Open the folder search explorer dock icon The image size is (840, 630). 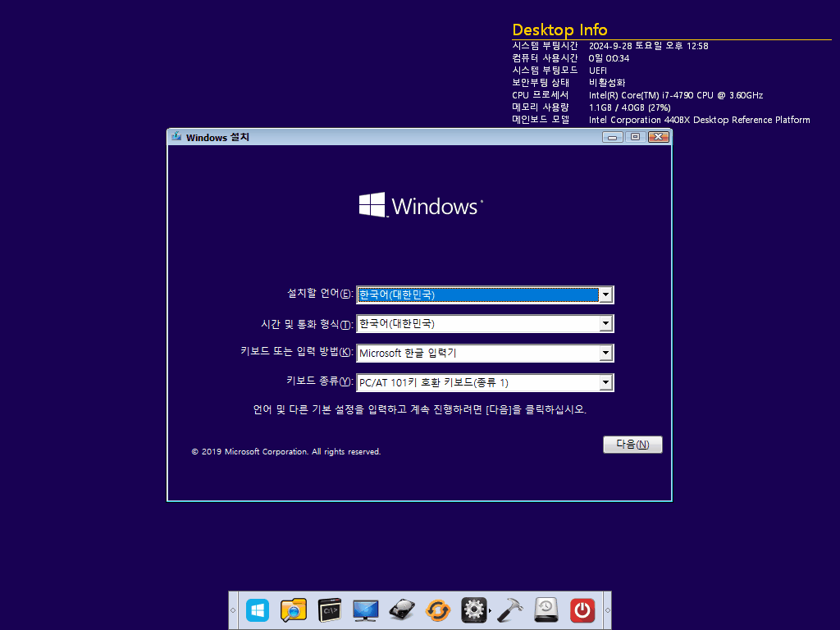pyautogui.click(x=294, y=610)
